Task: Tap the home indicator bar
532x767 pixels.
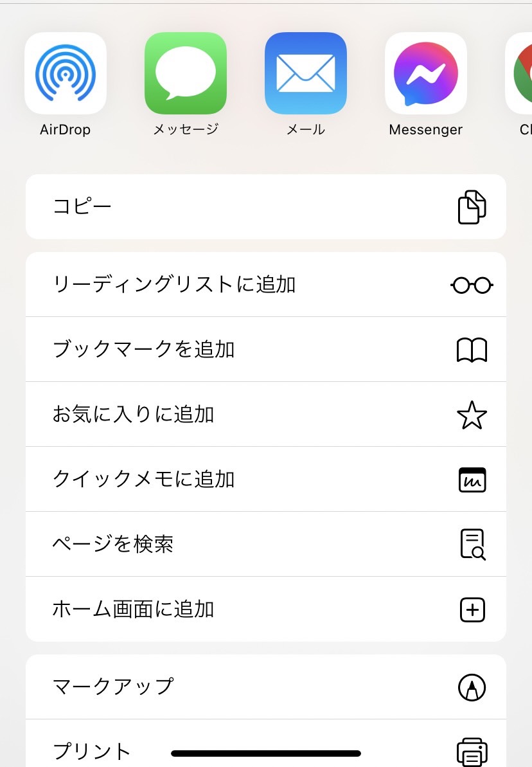Action: [266, 753]
